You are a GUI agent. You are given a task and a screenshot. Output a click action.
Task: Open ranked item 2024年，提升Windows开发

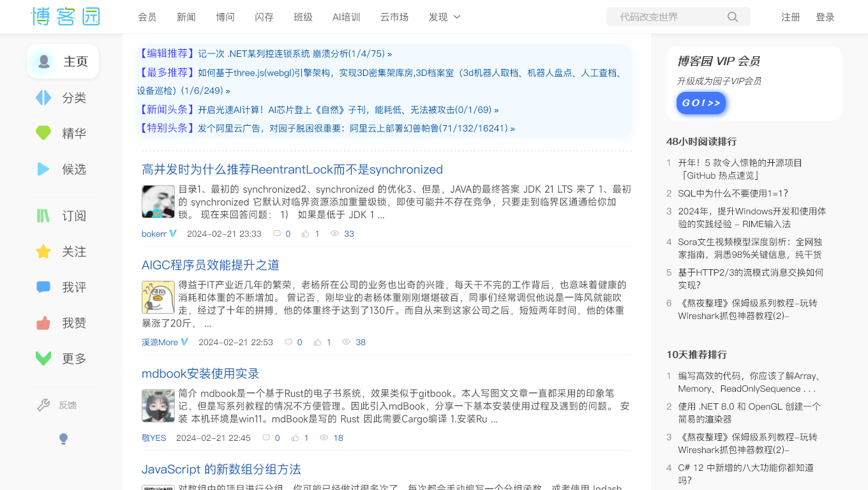pos(752,218)
